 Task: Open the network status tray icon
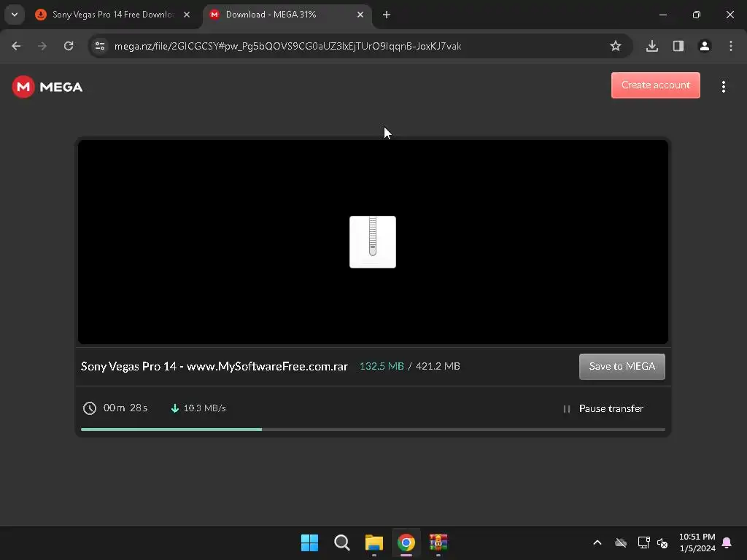(643, 542)
